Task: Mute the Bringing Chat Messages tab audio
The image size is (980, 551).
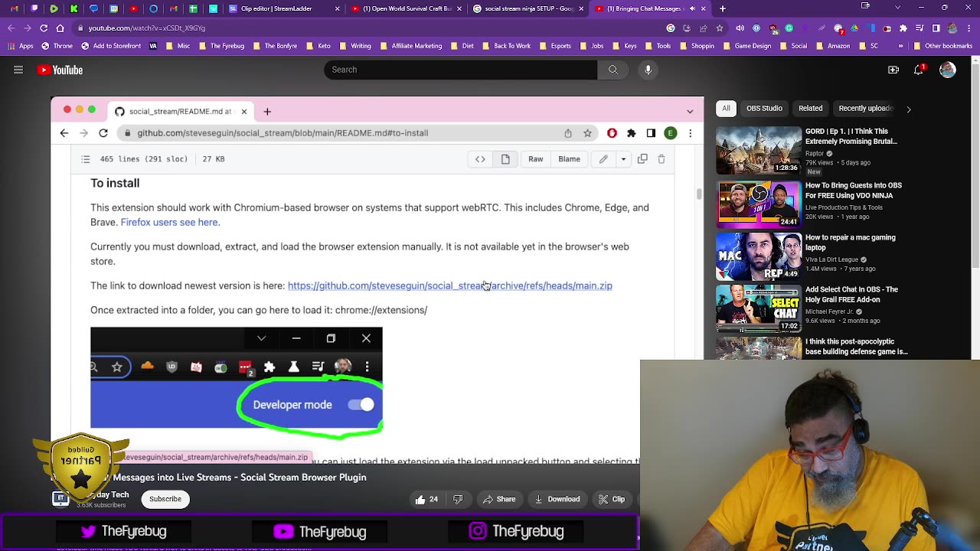Action: point(692,9)
